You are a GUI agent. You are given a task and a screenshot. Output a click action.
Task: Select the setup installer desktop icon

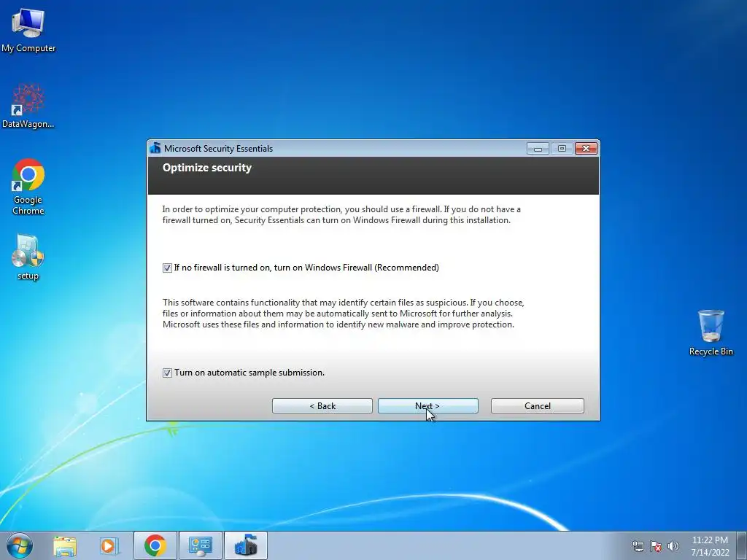pos(28,257)
